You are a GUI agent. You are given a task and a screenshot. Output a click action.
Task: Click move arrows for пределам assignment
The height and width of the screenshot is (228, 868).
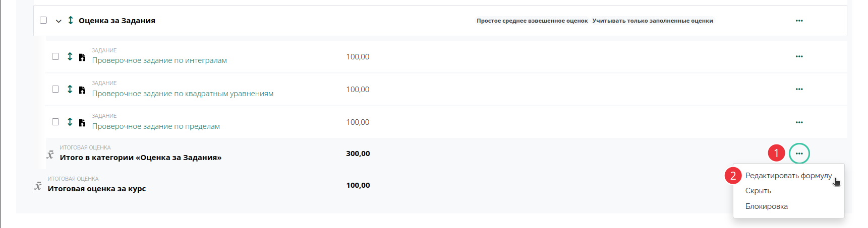[x=70, y=122]
